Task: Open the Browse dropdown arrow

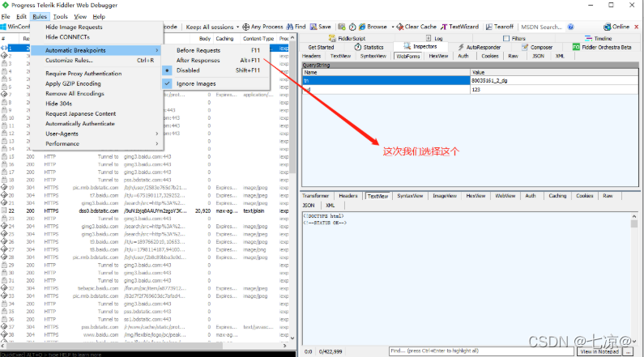Action: [x=393, y=27]
